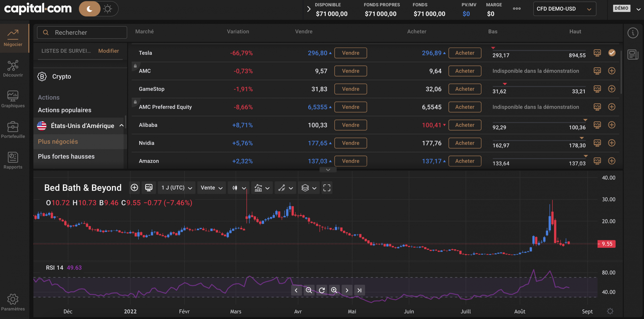Open the Graphiques sidebar section
The height and width of the screenshot is (319, 644).
point(13,99)
